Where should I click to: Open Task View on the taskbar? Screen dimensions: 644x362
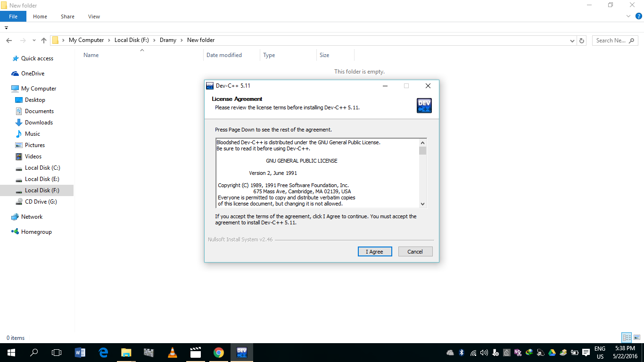(57, 353)
